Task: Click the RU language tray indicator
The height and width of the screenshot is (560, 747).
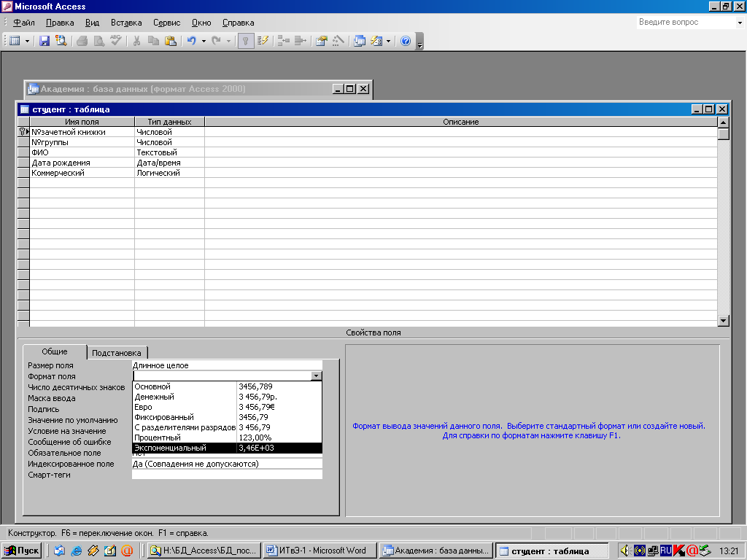Action: pos(666,551)
